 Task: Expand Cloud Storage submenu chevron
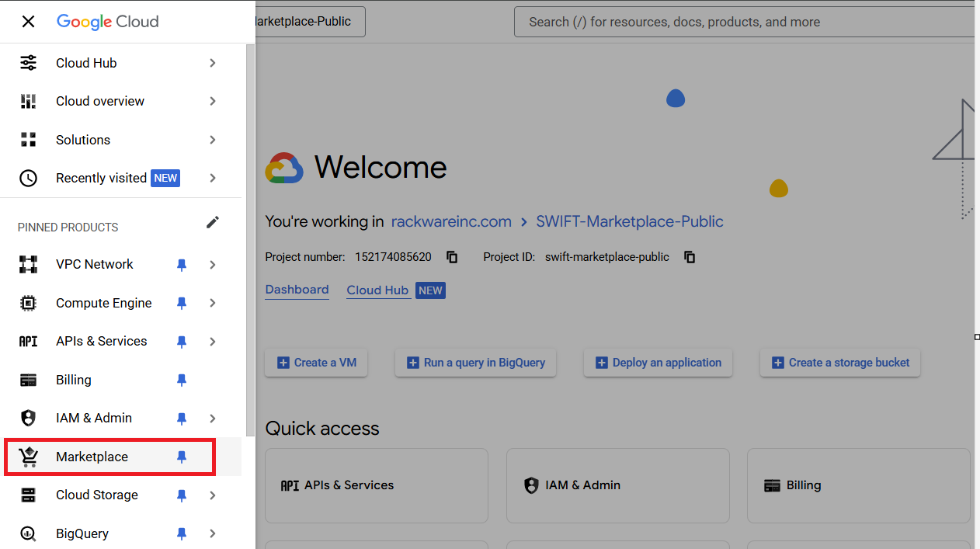pos(213,495)
